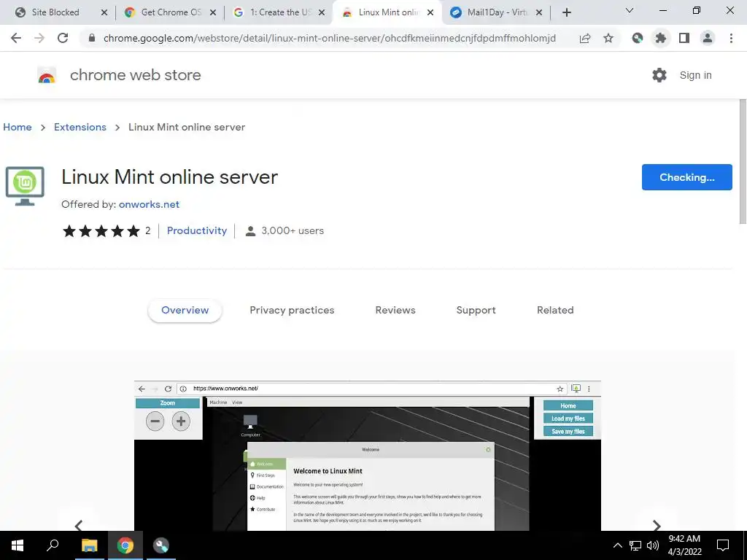Show hidden system tray icons
This screenshot has height=560, width=747.
617,545
